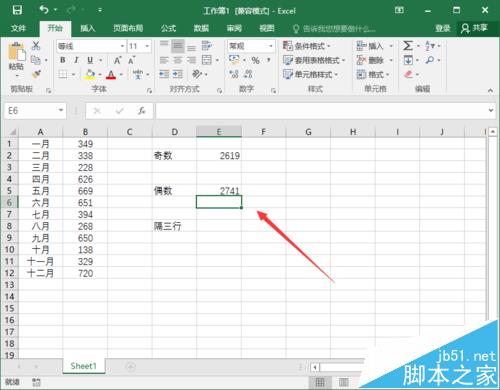
Task: Add a new sheet with plus icon
Action: [x=130, y=367]
